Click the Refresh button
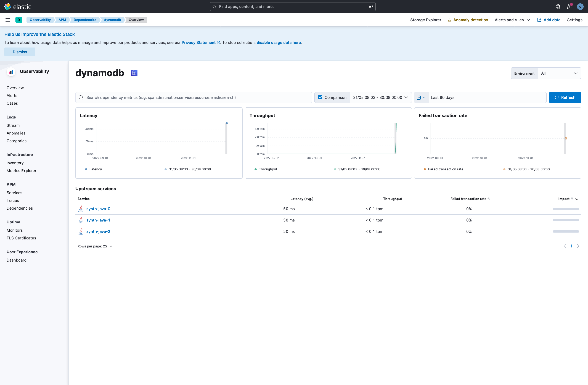 click(565, 97)
